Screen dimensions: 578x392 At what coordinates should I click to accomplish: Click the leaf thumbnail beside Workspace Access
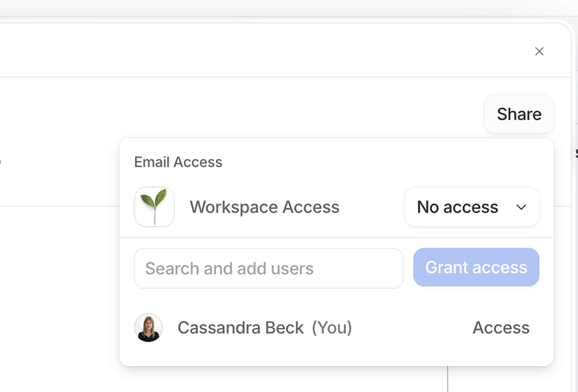[154, 207]
